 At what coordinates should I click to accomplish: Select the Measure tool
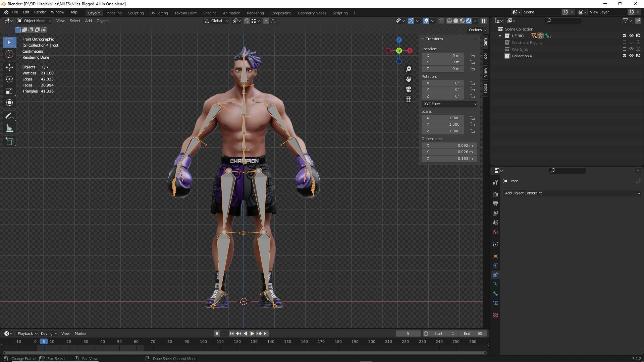[9, 129]
